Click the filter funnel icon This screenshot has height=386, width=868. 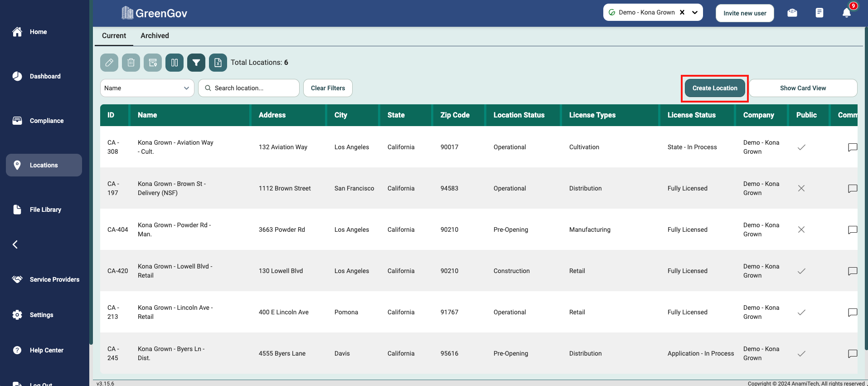point(196,63)
